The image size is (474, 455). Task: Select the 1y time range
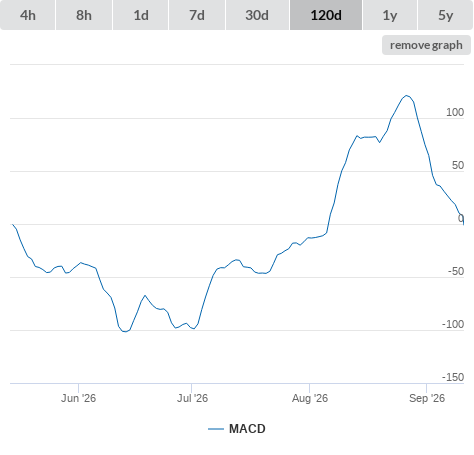click(390, 15)
